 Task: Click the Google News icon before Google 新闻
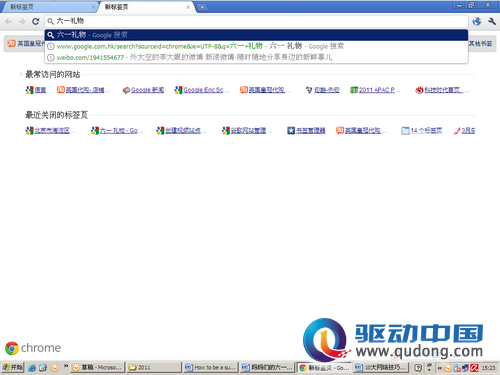[x=126, y=90]
